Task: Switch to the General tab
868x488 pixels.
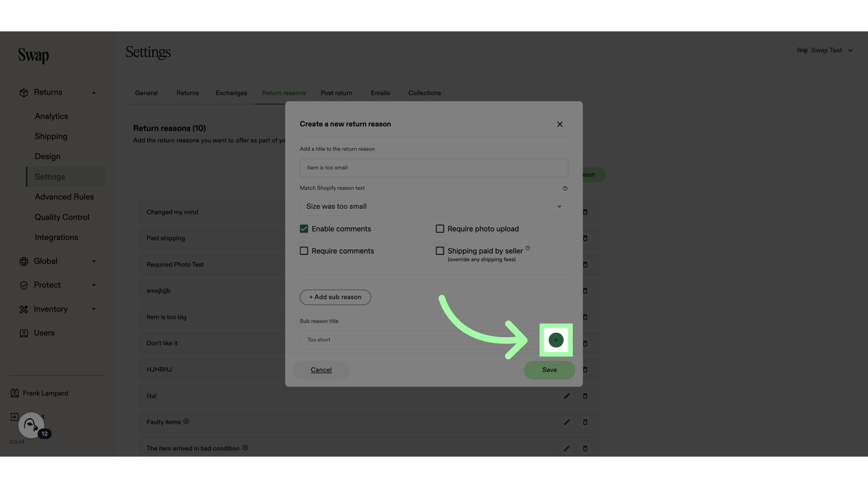Action: pyautogui.click(x=146, y=93)
